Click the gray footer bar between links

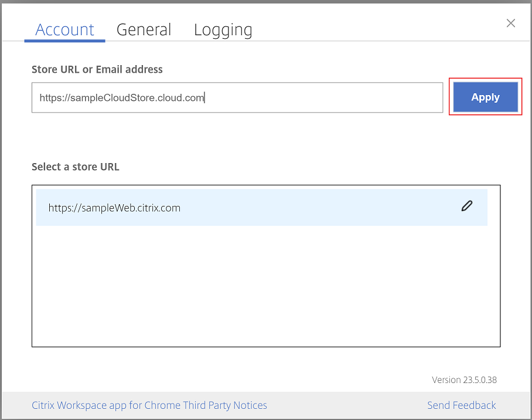click(x=346, y=405)
